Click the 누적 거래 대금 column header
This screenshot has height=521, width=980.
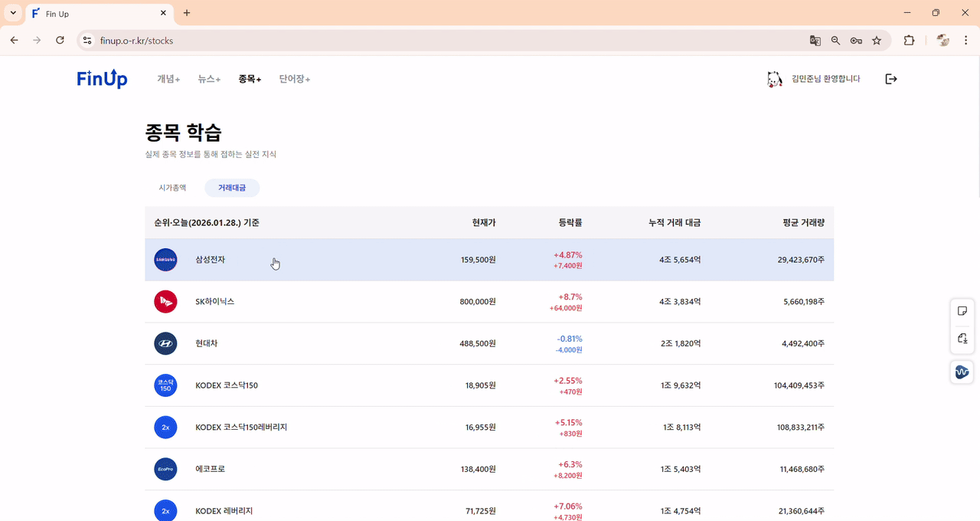(x=675, y=223)
